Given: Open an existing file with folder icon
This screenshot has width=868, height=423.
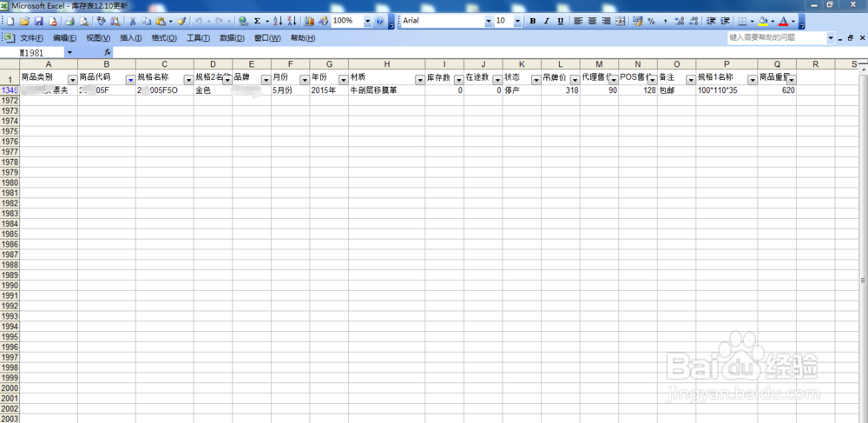Looking at the screenshot, I should [24, 21].
